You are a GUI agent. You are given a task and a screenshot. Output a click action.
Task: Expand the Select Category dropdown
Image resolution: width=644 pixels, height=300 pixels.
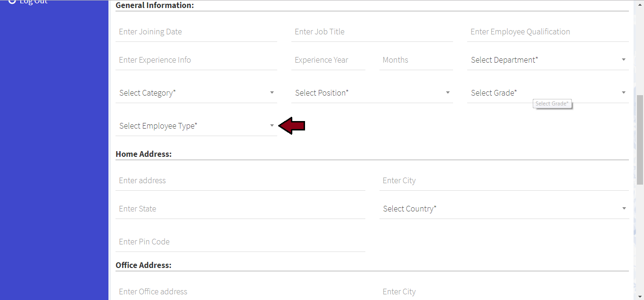pos(196,93)
